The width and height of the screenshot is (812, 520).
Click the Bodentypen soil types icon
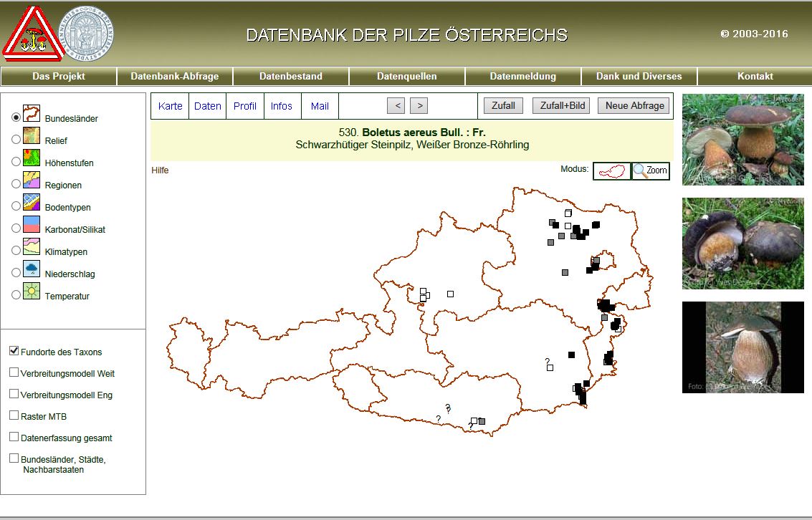coord(32,202)
